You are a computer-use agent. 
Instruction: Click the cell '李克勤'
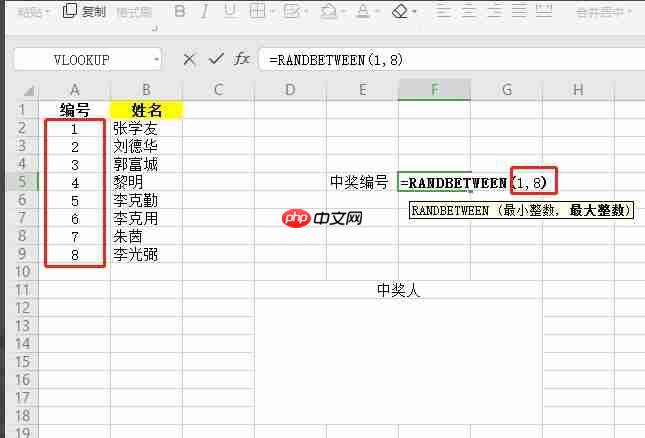pos(146,200)
